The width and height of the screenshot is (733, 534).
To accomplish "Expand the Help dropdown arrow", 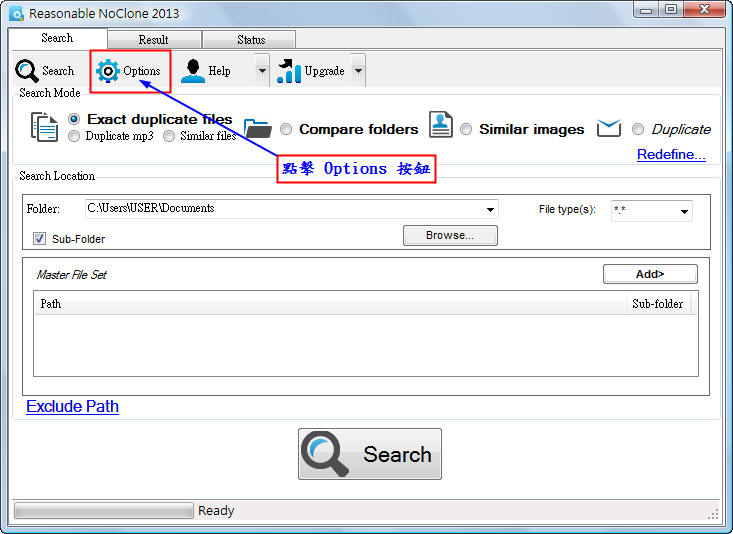I will click(262, 71).
